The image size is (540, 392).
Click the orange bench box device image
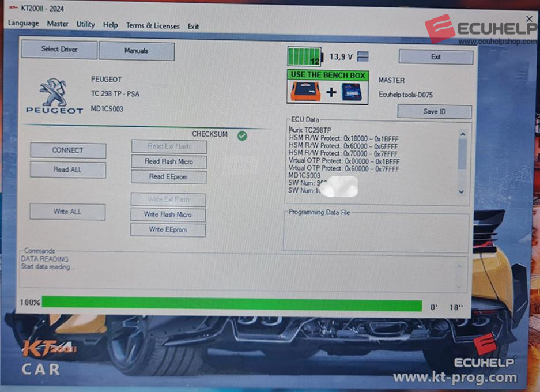305,92
